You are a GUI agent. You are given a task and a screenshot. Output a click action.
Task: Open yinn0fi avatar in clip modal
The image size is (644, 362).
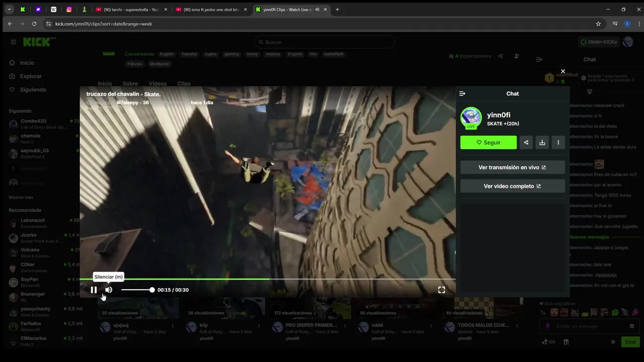[471, 118]
